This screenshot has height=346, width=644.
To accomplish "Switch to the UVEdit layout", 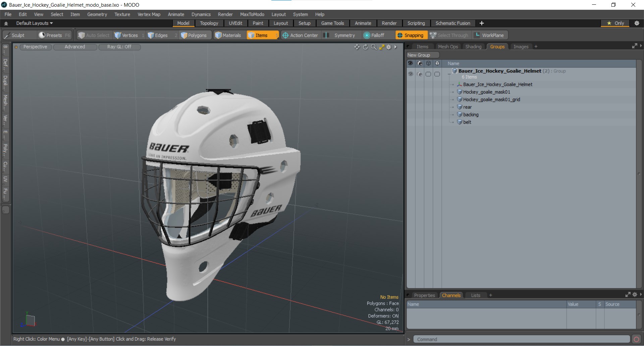I will (x=235, y=23).
